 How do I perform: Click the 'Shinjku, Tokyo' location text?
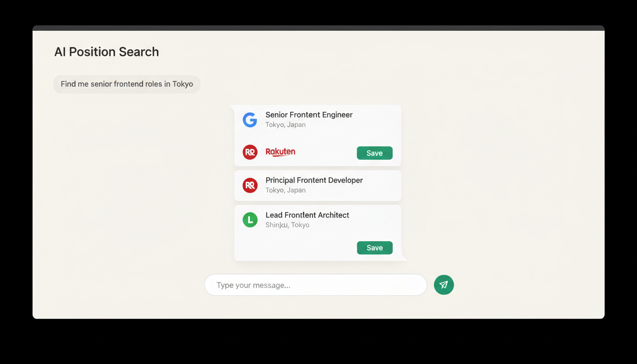(x=287, y=225)
